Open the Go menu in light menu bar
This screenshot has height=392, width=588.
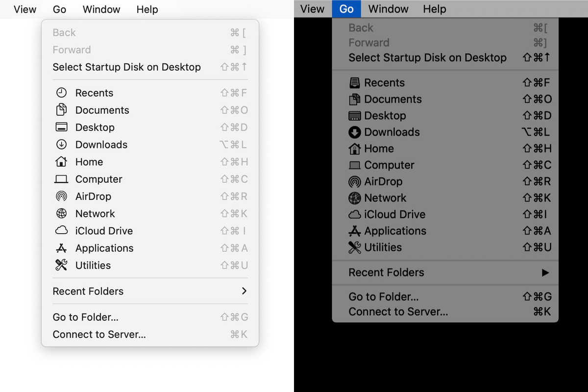point(59,9)
